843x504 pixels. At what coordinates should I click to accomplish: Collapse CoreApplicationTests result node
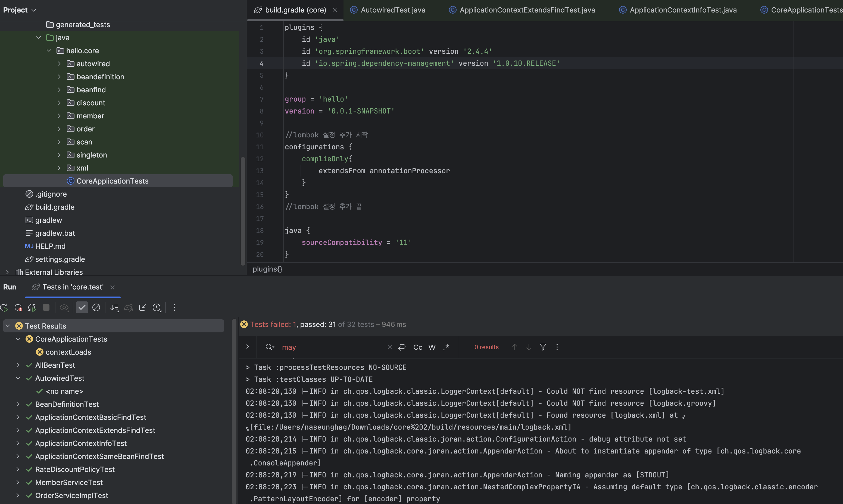click(x=18, y=339)
